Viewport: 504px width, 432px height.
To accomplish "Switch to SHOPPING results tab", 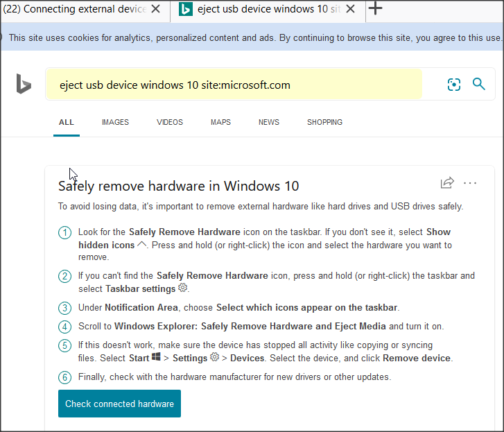I will (324, 122).
